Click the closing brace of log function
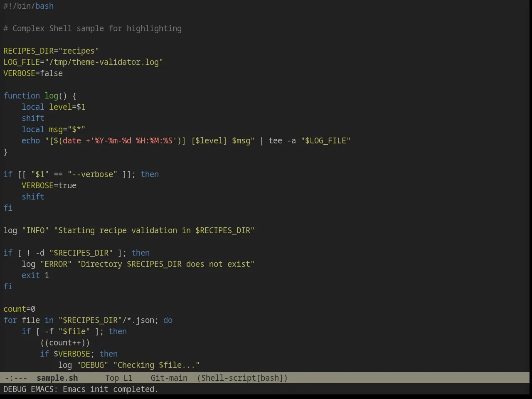This screenshot has height=399, width=532. click(5, 152)
